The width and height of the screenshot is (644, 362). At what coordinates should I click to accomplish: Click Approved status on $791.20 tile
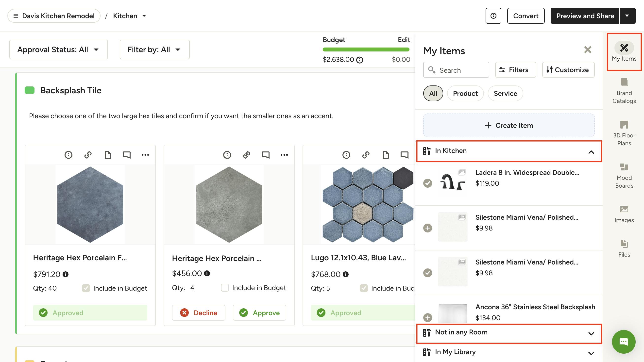[90, 313]
